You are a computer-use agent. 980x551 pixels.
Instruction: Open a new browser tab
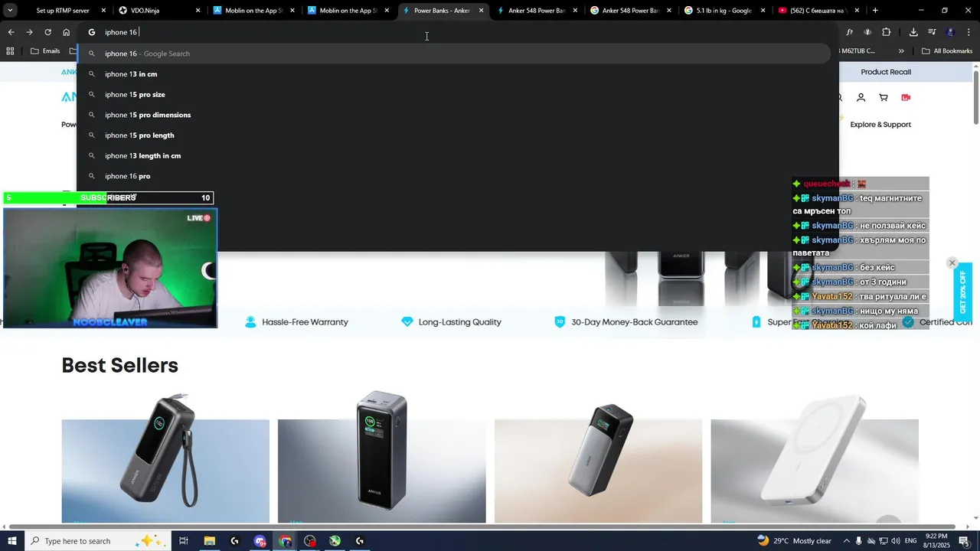tap(875, 11)
